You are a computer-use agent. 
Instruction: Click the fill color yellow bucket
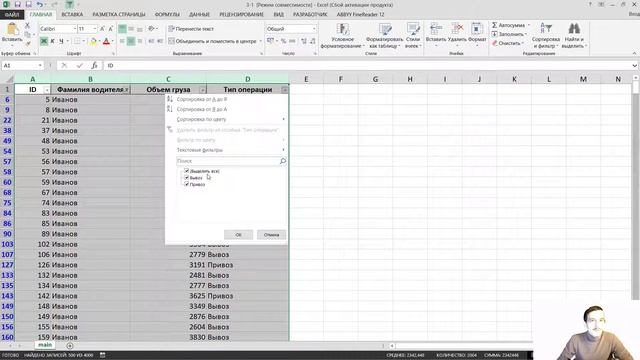(x=93, y=41)
